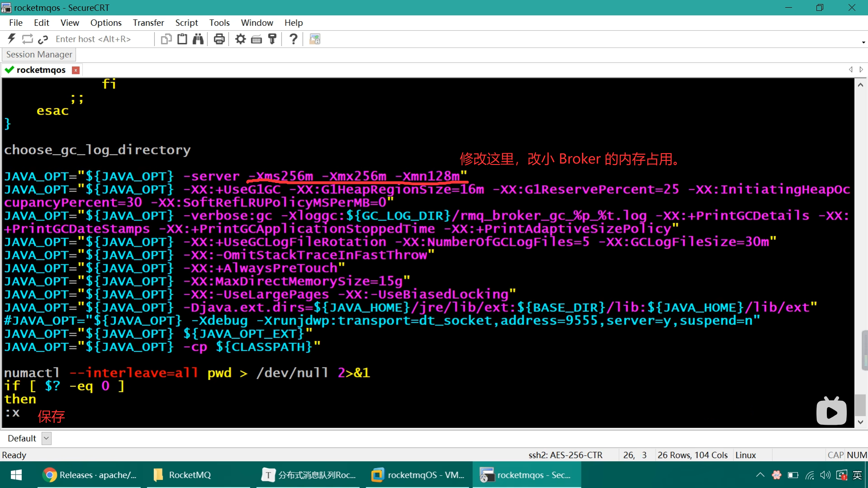The width and height of the screenshot is (868, 488).
Task: Open Find with the binoculars icon
Action: (198, 39)
